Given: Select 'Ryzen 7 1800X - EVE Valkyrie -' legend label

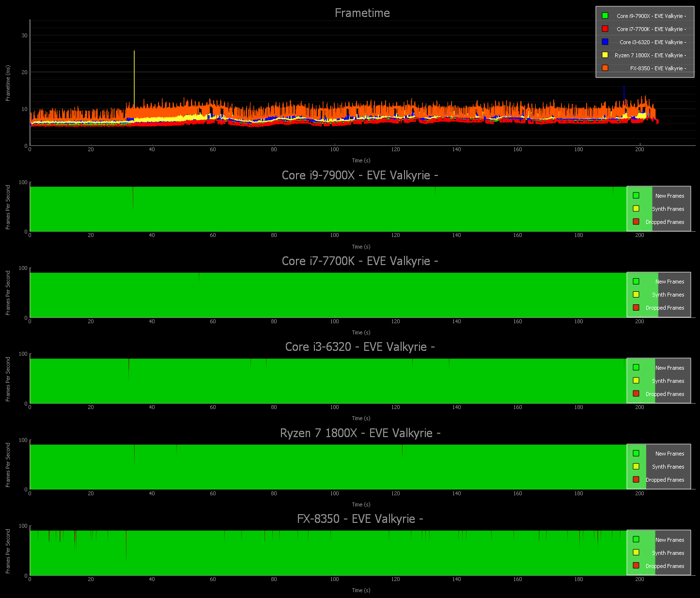Looking at the screenshot, I should tap(650, 55).
